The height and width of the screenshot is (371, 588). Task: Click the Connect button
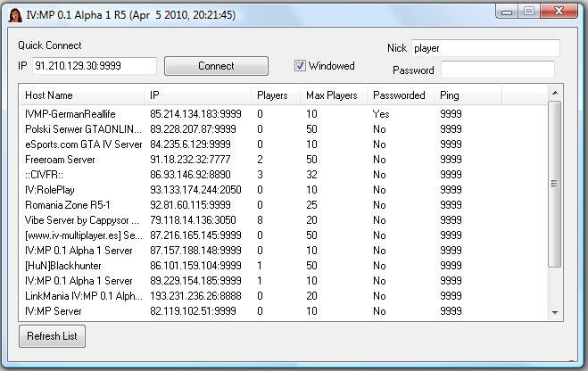[x=216, y=66]
